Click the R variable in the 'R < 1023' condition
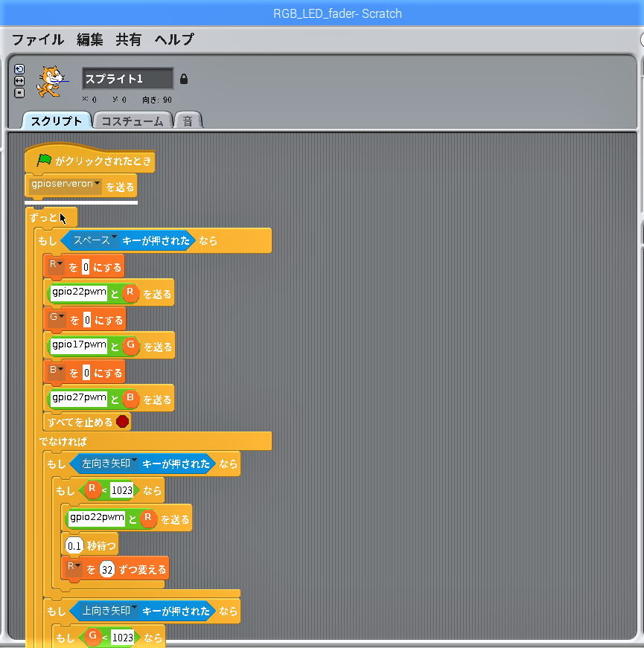The height and width of the screenshot is (648, 644). click(x=92, y=490)
